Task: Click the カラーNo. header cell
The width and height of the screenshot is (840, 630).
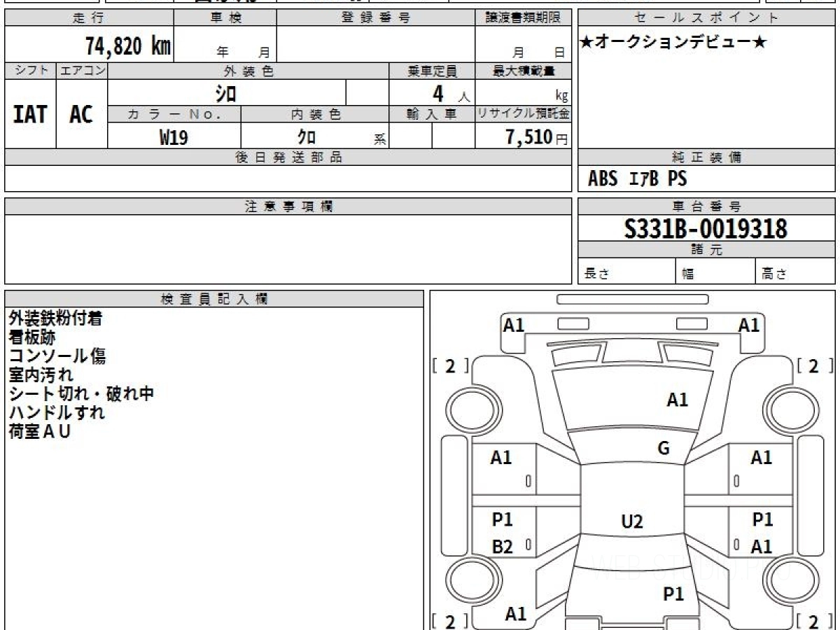Action: [174, 114]
